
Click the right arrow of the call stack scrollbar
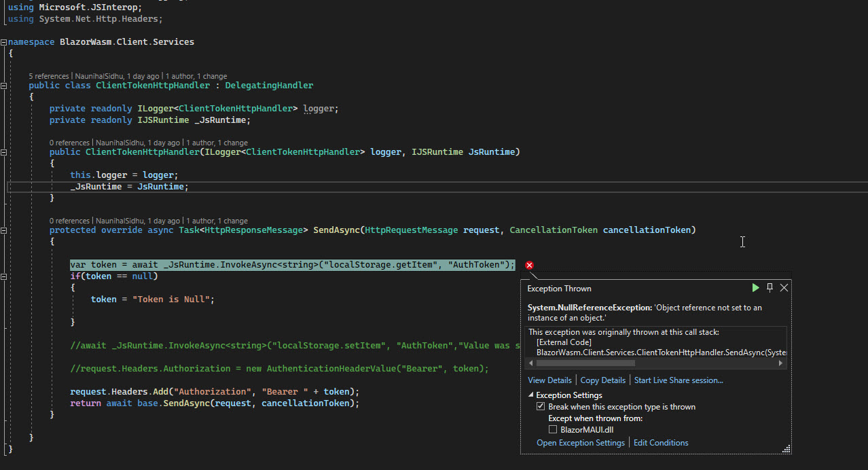[780, 363]
